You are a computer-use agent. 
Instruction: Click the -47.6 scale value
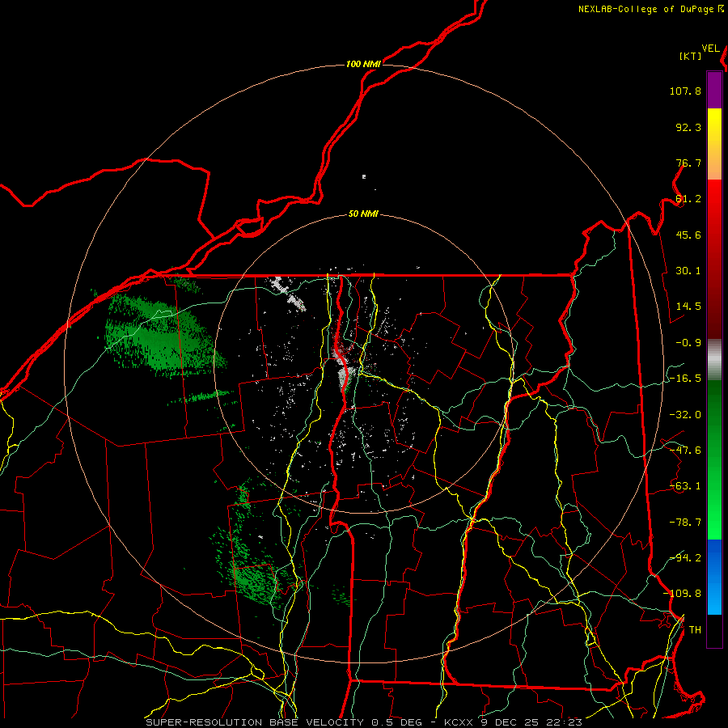pyautogui.click(x=685, y=451)
